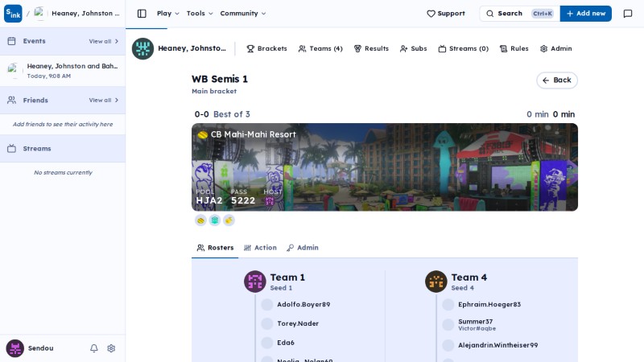Image resolution: width=644 pixels, height=362 pixels.
Task: Open player Eda6
Action: click(x=286, y=343)
